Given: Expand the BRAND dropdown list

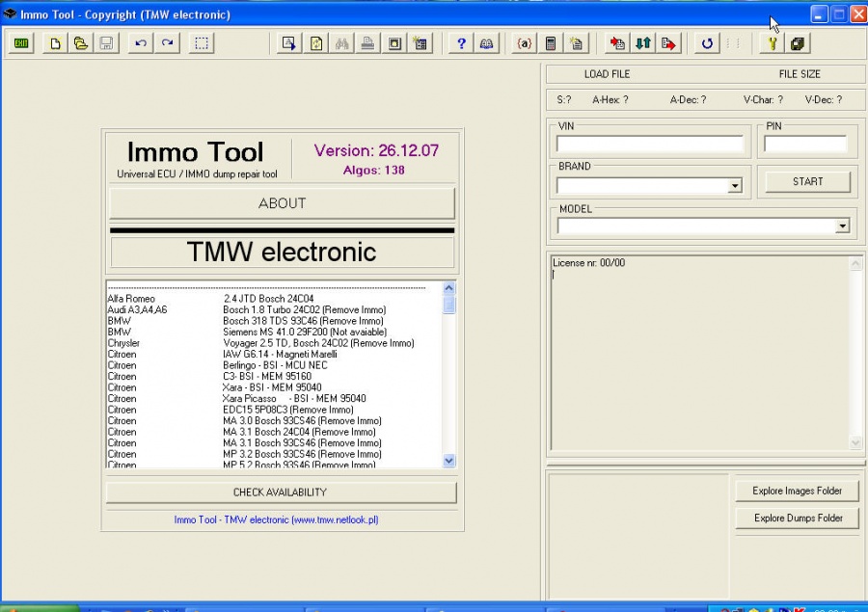Looking at the screenshot, I should pos(735,185).
